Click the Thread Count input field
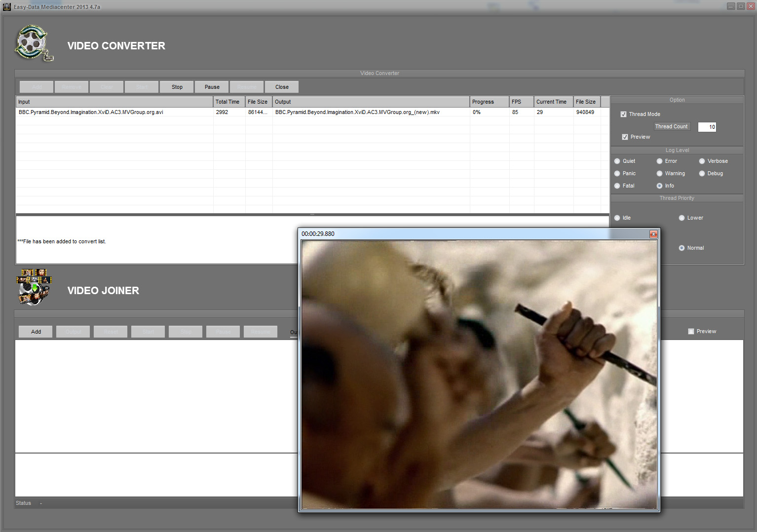This screenshot has width=757, height=532. click(x=707, y=127)
